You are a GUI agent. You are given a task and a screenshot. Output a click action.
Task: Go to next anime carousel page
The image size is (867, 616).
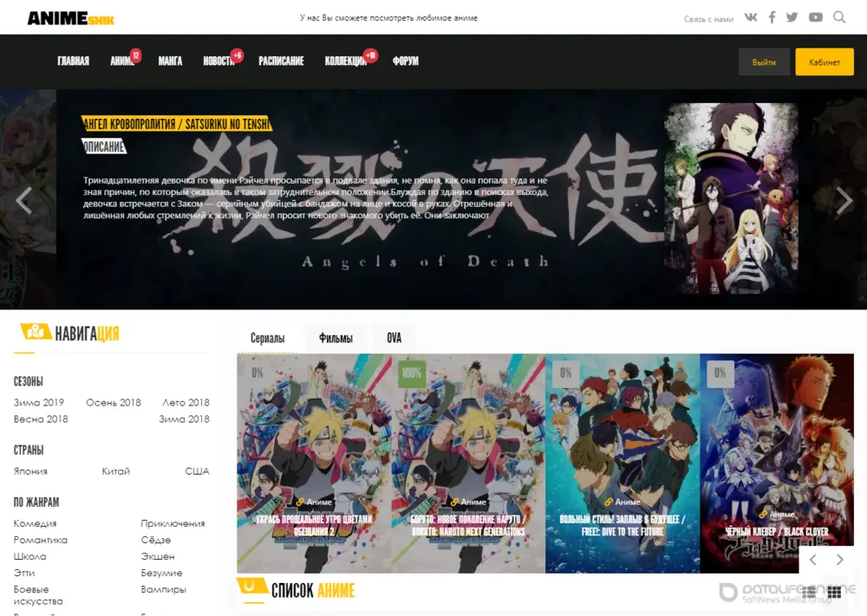840,560
